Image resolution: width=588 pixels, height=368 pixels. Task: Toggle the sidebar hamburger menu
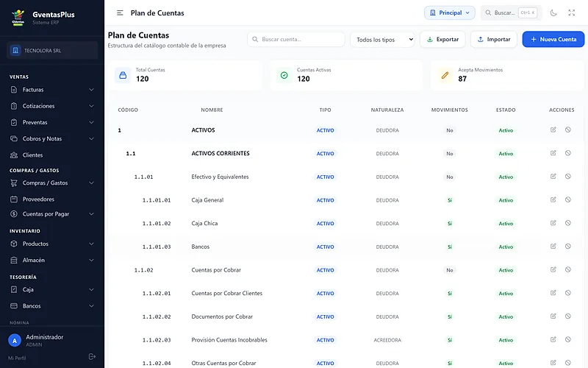pos(120,13)
